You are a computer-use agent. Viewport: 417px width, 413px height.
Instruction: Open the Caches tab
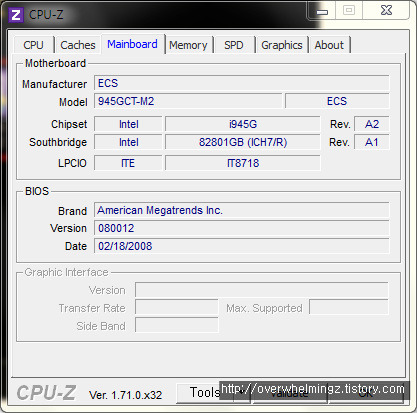(78, 45)
